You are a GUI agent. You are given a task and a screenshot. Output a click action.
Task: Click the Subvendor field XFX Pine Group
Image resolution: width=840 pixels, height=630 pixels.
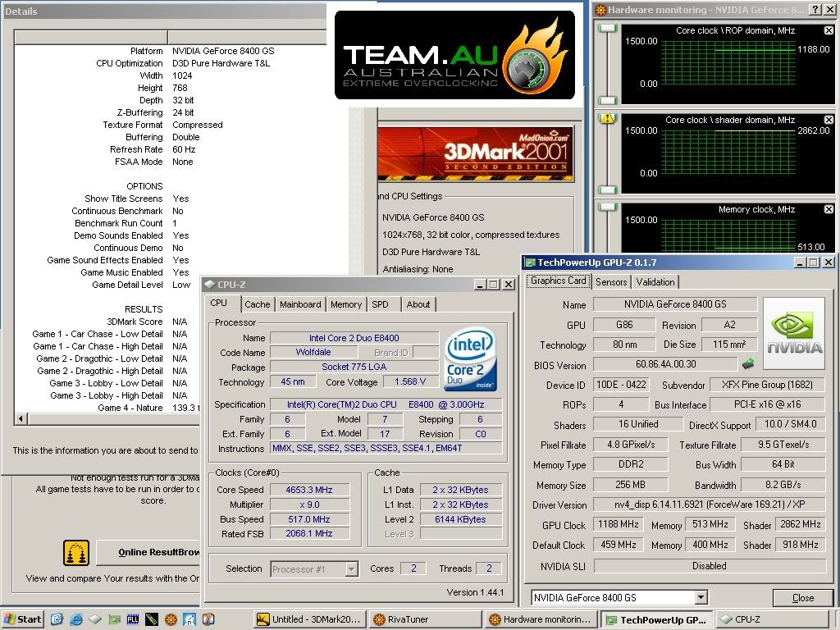(767, 385)
